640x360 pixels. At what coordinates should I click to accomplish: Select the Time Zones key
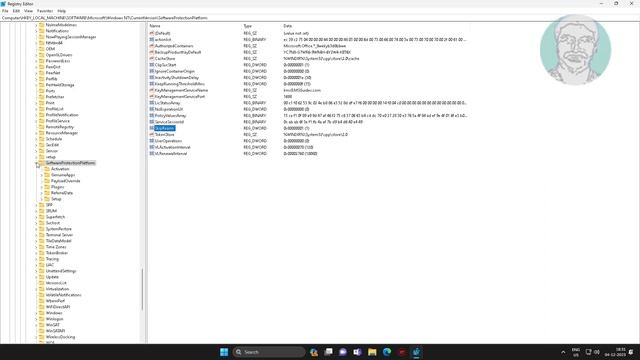56,247
